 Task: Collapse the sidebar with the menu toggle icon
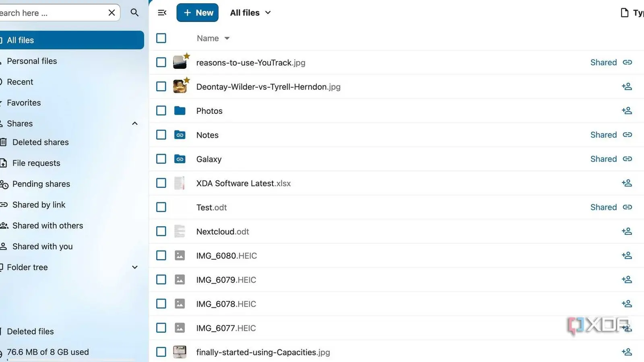coord(162,13)
